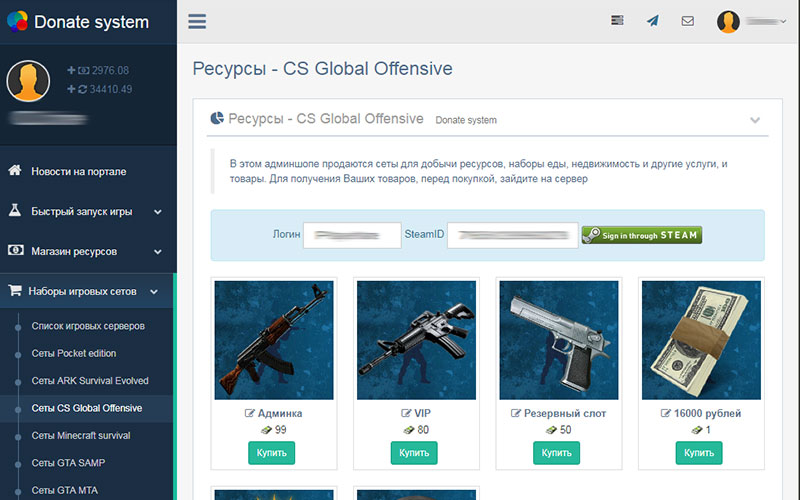Expand the user profile dropdown in header
The height and width of the screenshot is (500, 800).
(752, 21)
